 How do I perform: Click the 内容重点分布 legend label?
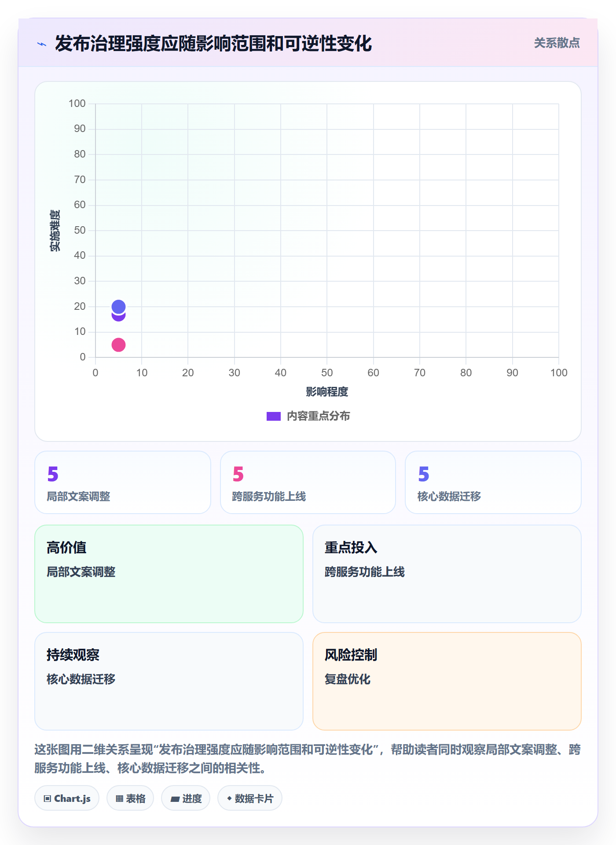pyautogui.click(x=318, y=416)
